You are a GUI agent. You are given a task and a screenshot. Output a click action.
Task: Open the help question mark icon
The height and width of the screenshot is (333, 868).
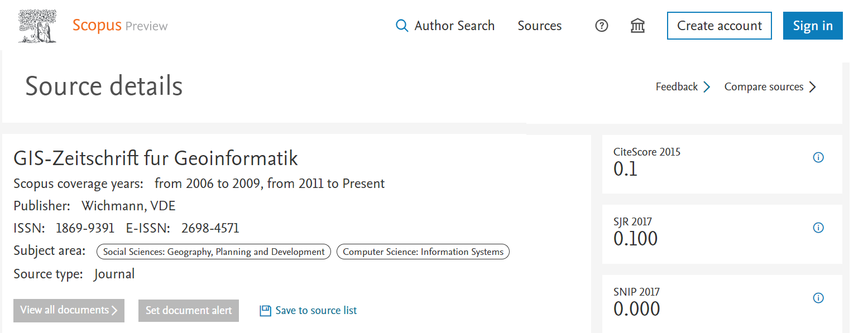(x=601, y=26)
